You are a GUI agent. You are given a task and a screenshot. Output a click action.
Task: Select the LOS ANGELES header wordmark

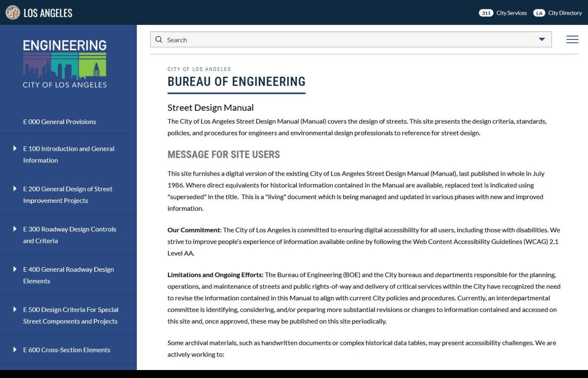pyautogui.click(x=47, y=12)
